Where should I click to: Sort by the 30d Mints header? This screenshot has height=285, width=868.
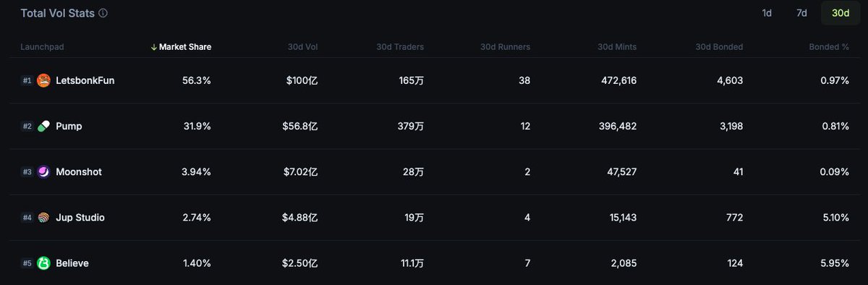click(617, 47)
